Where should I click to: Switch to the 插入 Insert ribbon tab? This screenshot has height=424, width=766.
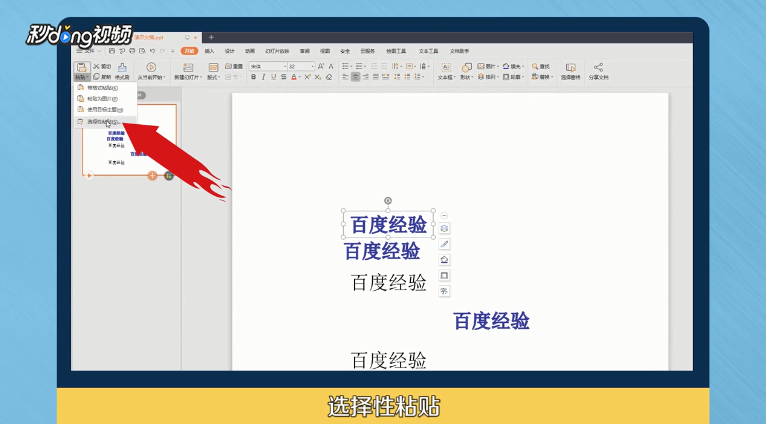coord(210,51)
